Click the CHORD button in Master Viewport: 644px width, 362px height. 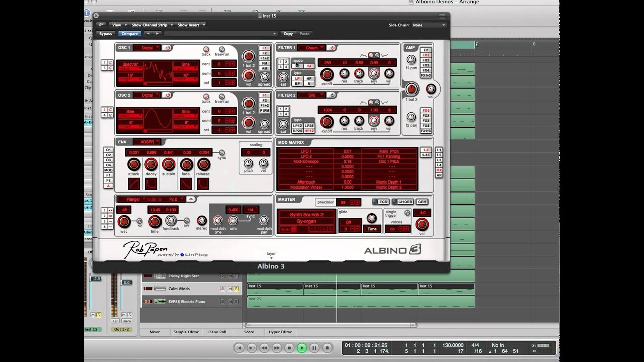pyautogui.click(x=403, y=202)
